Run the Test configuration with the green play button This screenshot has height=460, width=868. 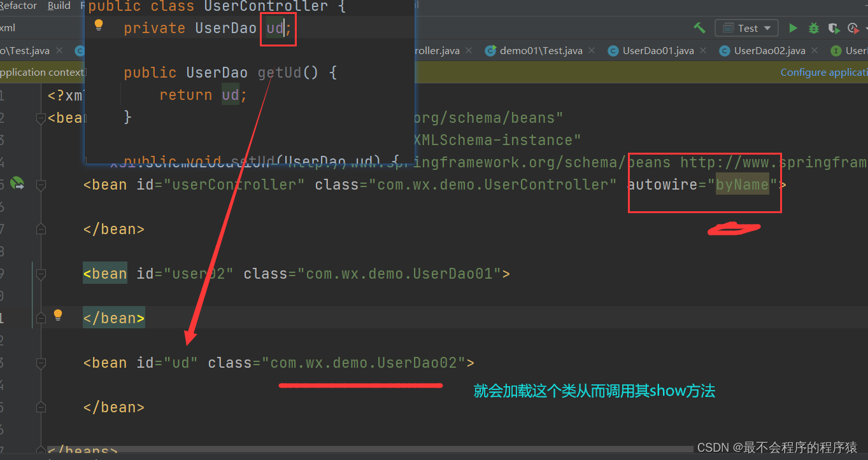793,28
